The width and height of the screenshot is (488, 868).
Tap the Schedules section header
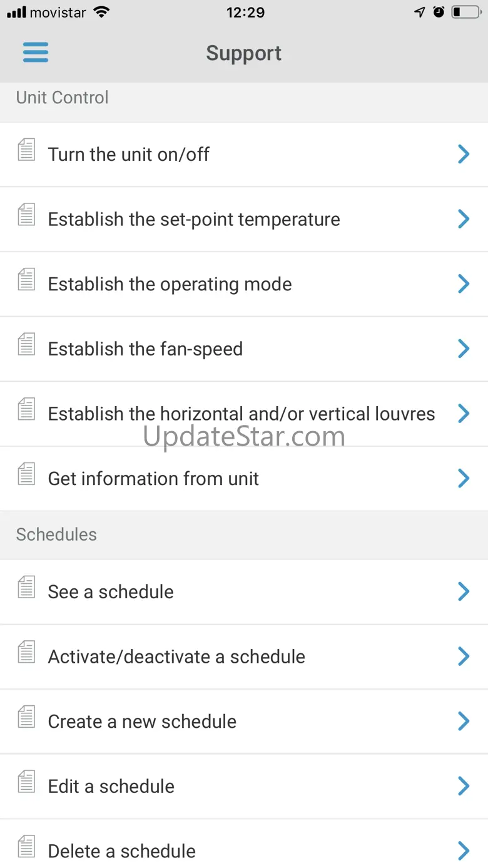coord(56,534)
